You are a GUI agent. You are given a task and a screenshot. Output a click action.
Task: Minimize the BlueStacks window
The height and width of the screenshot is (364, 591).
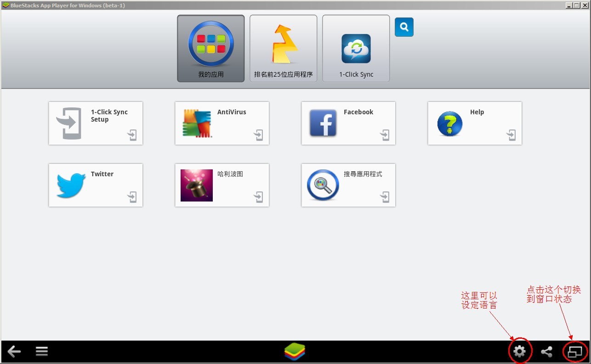569,6
